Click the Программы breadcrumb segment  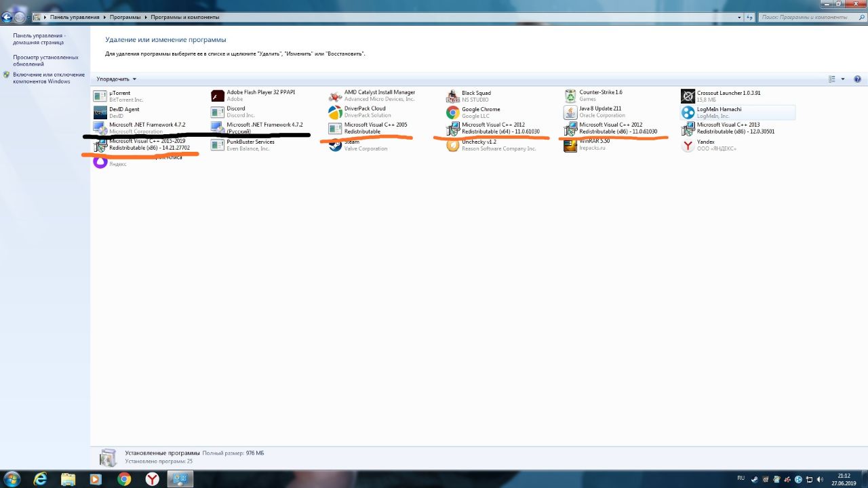pyautogui.click(x=125, y=16)
